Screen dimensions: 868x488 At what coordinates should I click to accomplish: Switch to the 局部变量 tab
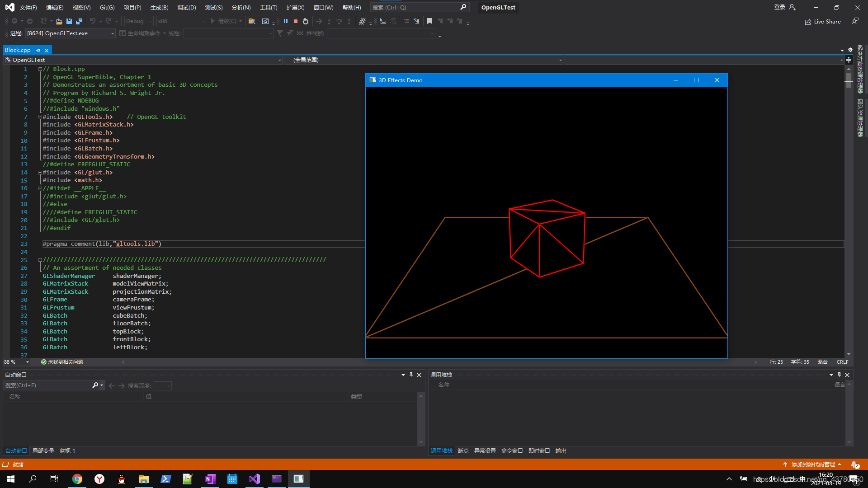43,451
